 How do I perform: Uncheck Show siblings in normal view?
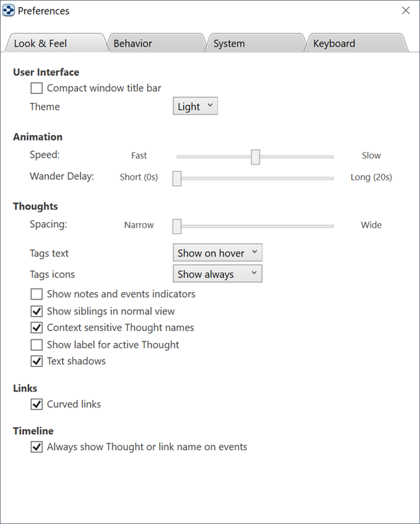coord(37,311)
